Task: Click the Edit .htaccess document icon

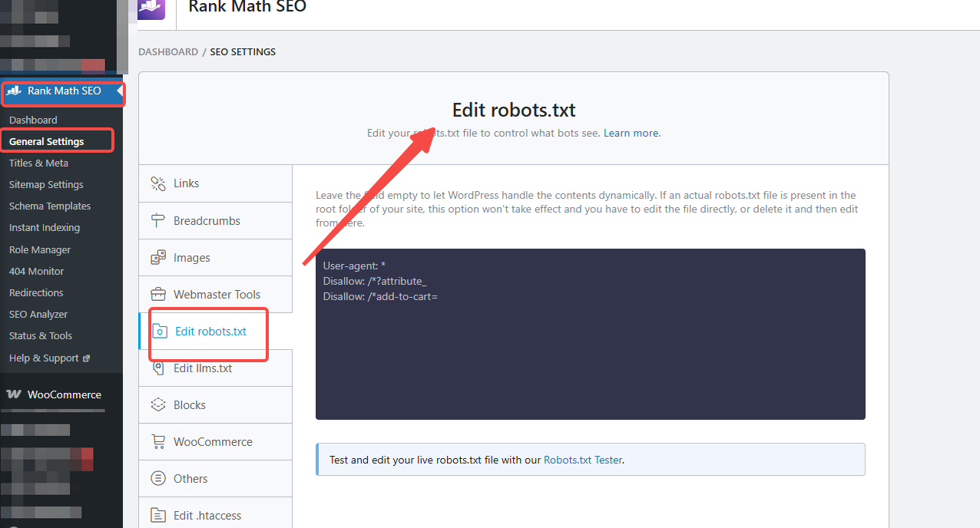Action: click(x=158, y=515)
